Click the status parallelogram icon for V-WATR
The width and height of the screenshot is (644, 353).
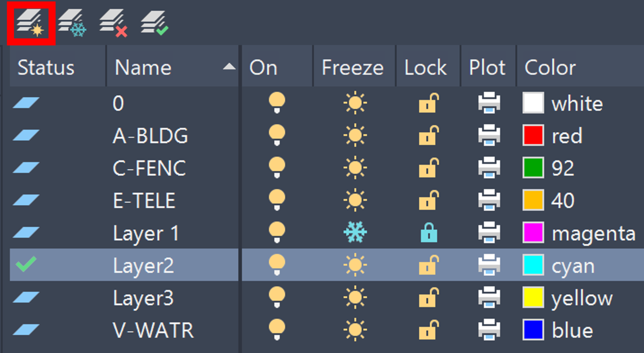pyautogui.click(x=25, y=330)
